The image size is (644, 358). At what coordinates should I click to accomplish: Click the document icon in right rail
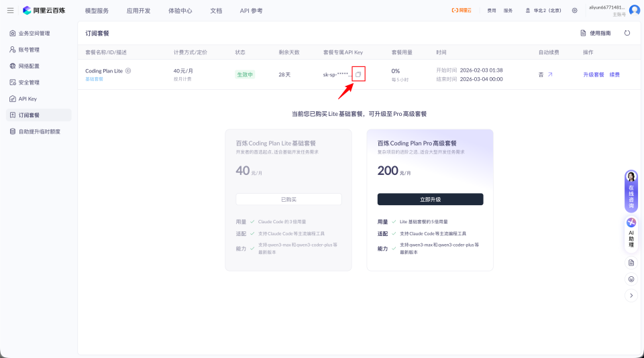(x=631, y=263)
